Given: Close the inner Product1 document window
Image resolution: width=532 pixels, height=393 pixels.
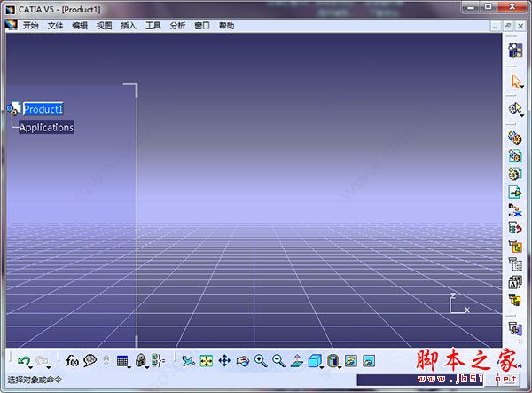Looking at the screenshot, I should coord(520,26).
